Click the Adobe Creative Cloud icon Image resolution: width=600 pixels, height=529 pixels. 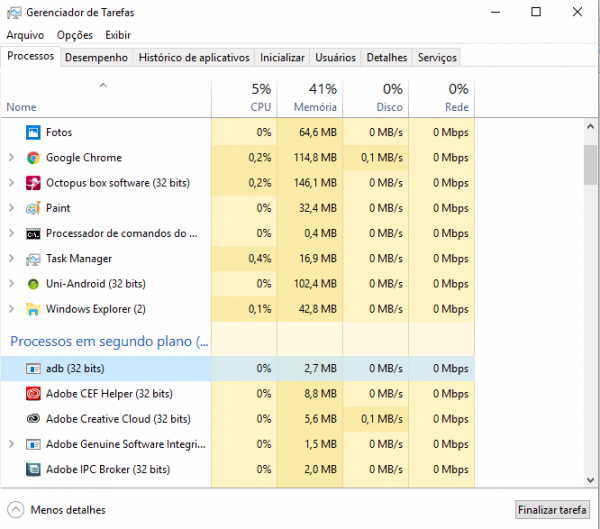33,419
